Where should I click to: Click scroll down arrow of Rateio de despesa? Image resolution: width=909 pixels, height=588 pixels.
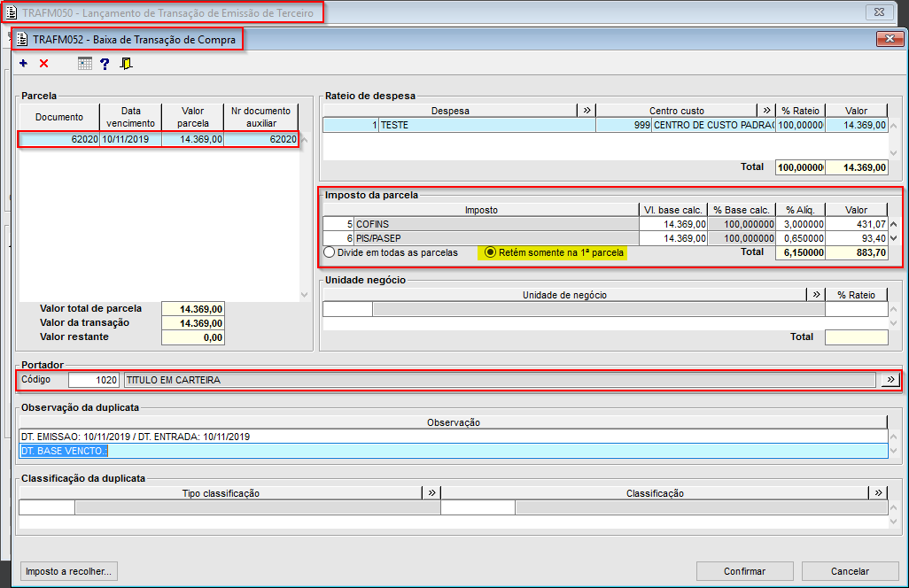coord(893,153)
